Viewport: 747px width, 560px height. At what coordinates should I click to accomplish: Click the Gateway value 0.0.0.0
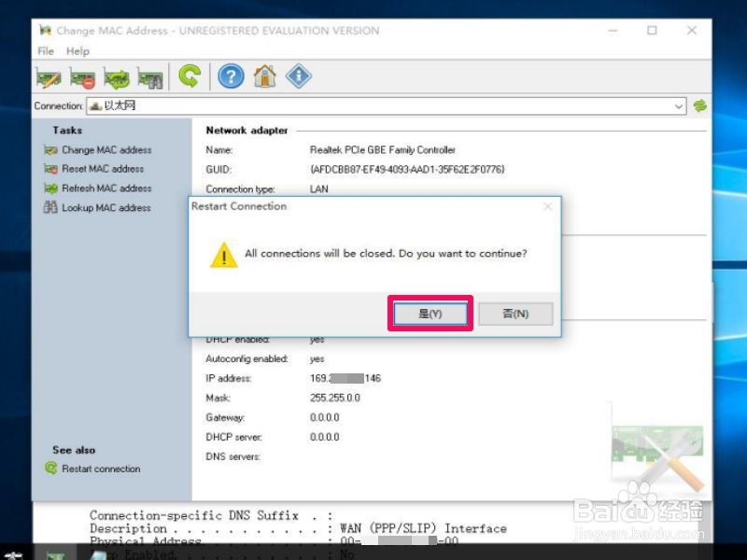click(324, 417)
